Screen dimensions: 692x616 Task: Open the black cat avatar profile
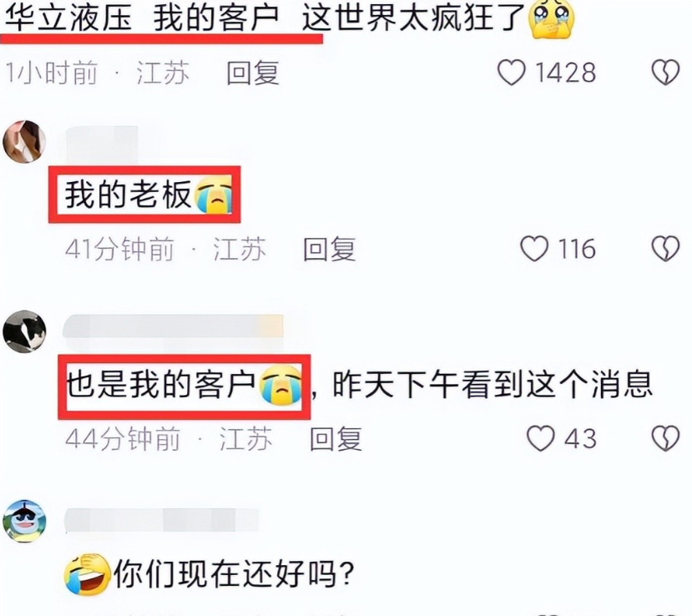pos(24,331)
